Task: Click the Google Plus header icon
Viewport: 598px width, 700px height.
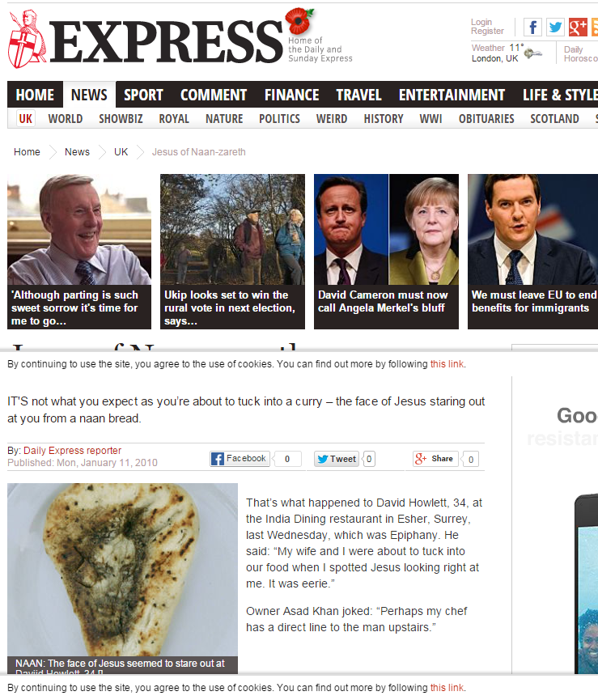Action: pos(578,28)
